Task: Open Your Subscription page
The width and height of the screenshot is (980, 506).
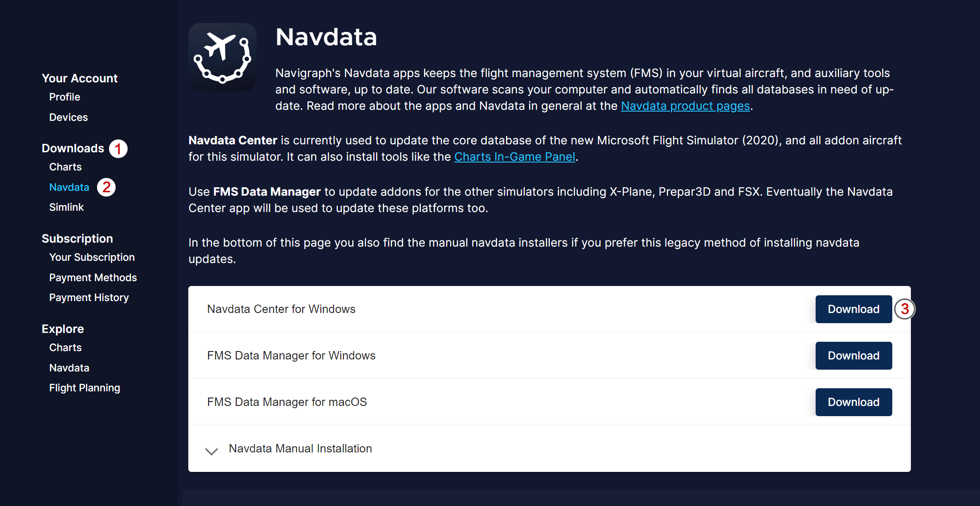Action: pos(92,257)
